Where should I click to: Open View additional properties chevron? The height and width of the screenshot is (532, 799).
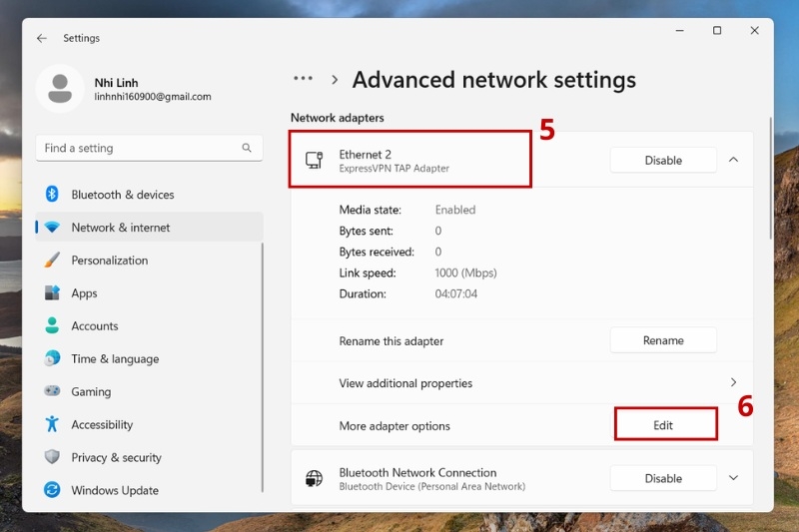click(x=733, y=382)
